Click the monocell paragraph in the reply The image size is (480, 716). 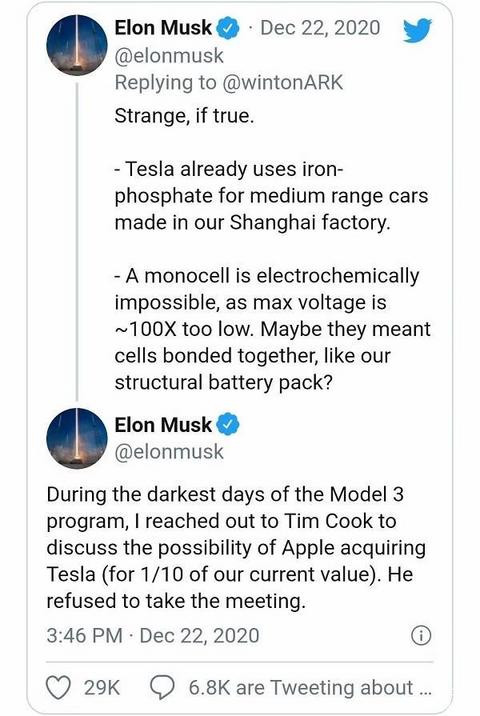pyautogui.click(x=273, y=329)
